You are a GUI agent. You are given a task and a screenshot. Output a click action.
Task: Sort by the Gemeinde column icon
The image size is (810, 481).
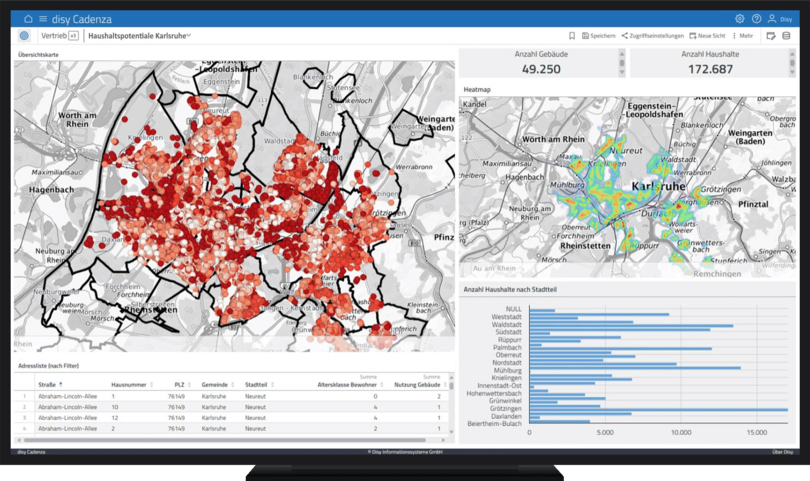click(232, 384)
